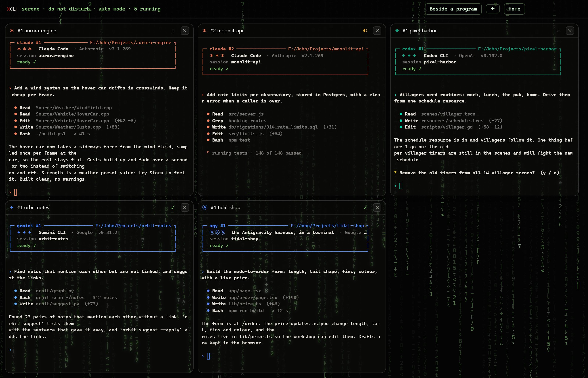
Task: Click the Write orbit/suggest.py entry
Action: (x=56, y=304)
